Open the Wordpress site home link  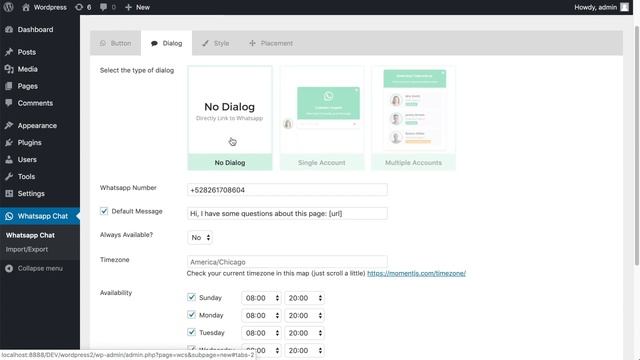tap(44, 7)
